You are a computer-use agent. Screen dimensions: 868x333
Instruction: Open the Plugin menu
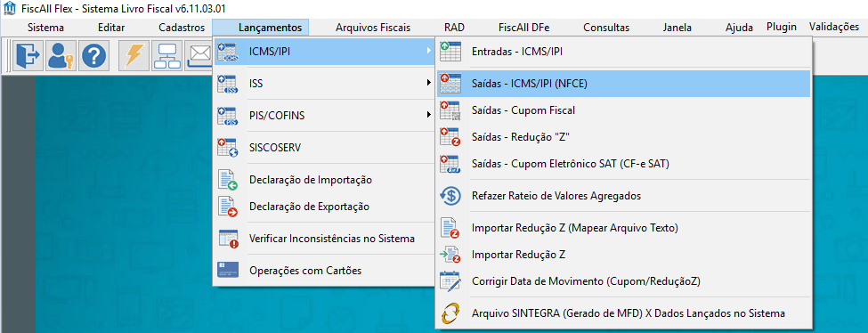coord(782,27)
